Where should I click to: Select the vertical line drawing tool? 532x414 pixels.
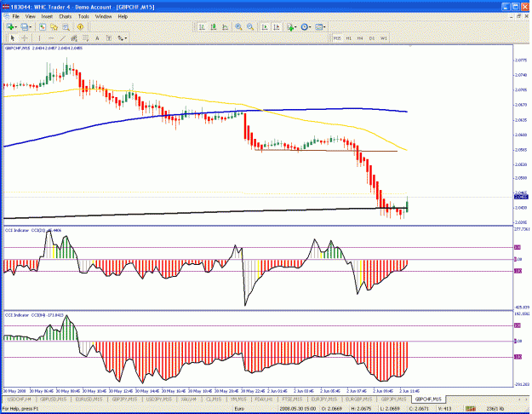tap(39, 38)
